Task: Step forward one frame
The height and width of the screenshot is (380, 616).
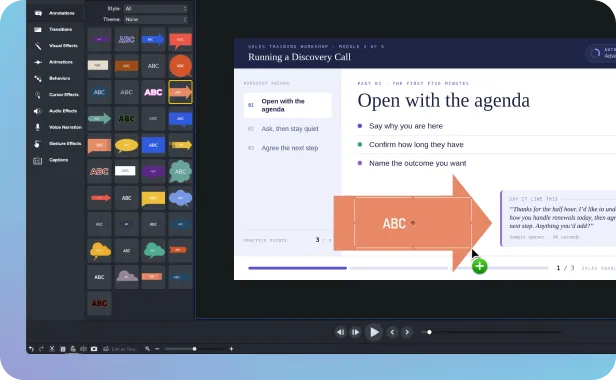Action: [x=355, y=332]
